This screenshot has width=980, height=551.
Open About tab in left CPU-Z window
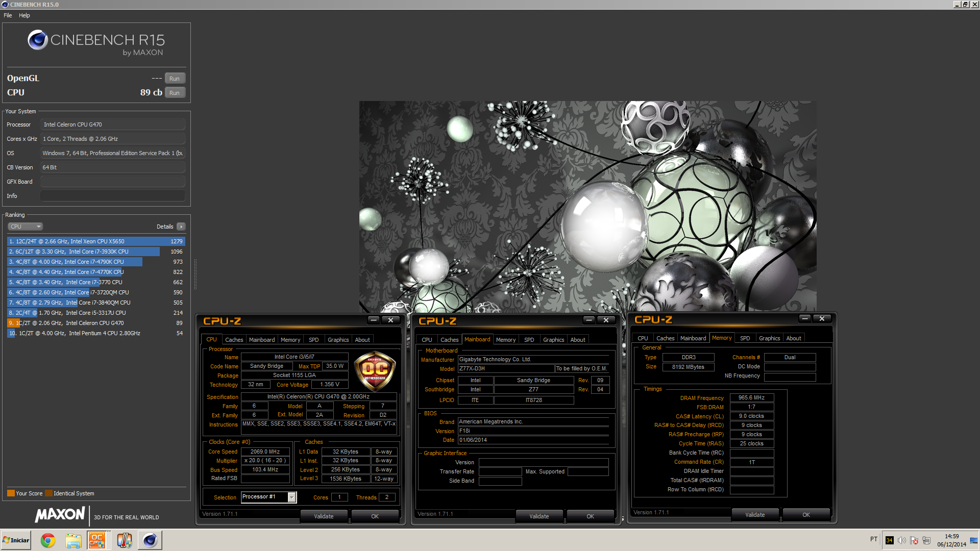click(x=362, y=340)
